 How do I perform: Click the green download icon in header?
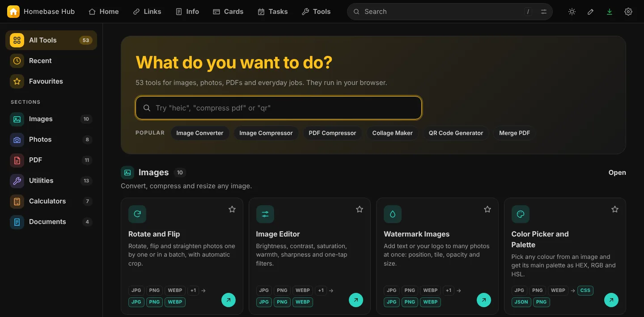(x=610, y=12)
